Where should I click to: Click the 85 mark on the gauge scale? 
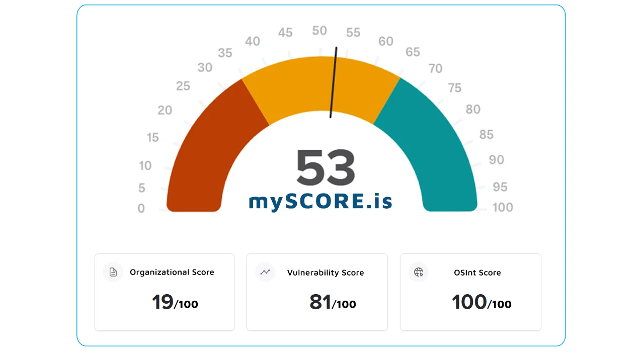coord(487,134)
